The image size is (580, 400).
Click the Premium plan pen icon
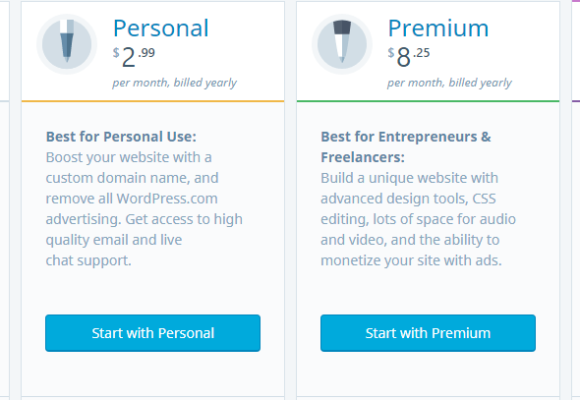[x=342, y=44]
